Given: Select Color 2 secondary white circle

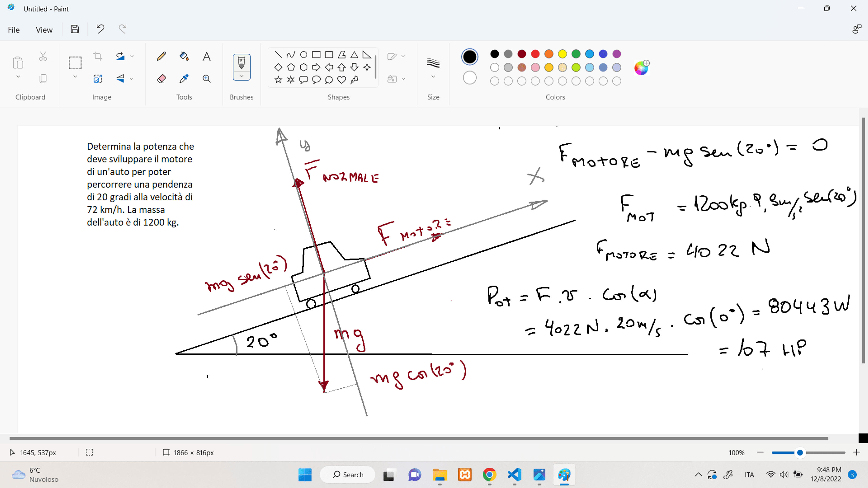Looking at the screenshot, I should pos(469,78).
